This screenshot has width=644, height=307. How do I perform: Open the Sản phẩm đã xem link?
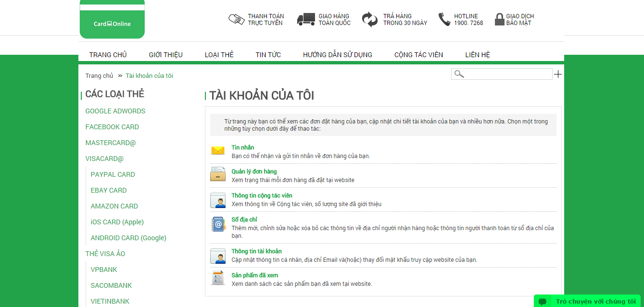point(255,275)
